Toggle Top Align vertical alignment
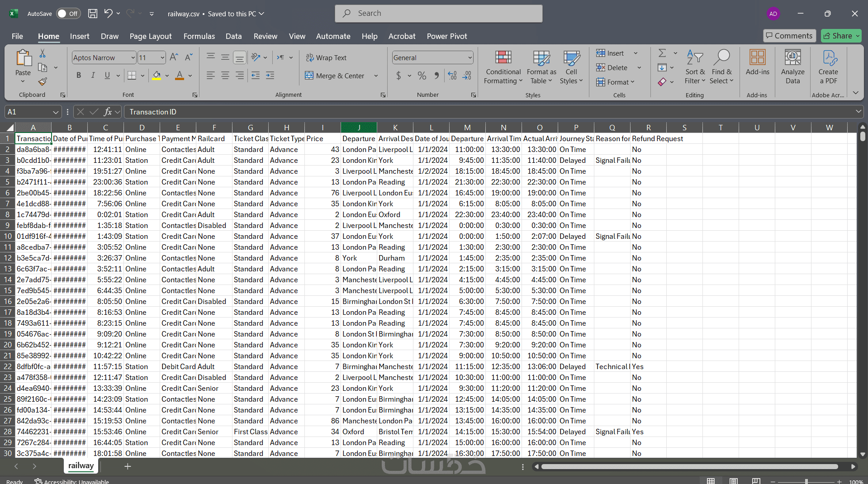 pos(211,57)
